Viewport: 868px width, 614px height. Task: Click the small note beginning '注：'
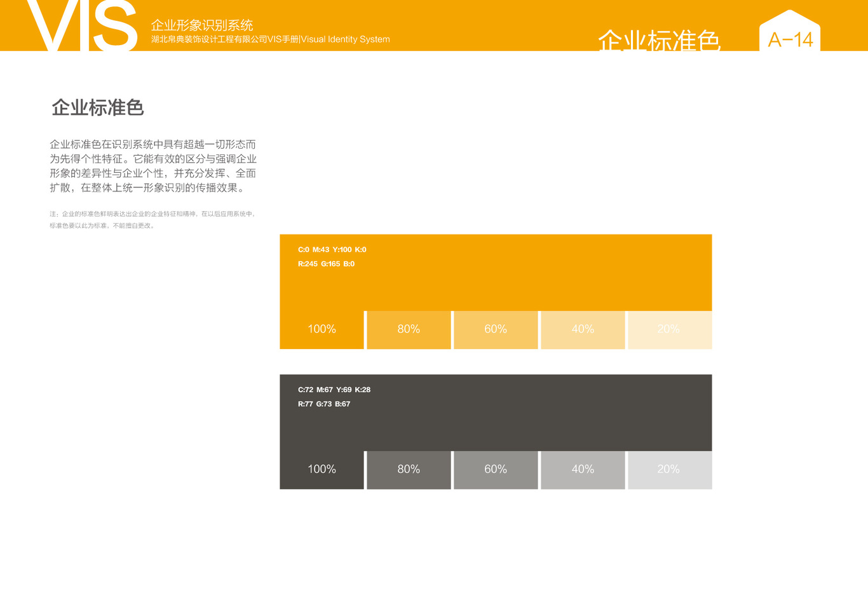[153, 220]
